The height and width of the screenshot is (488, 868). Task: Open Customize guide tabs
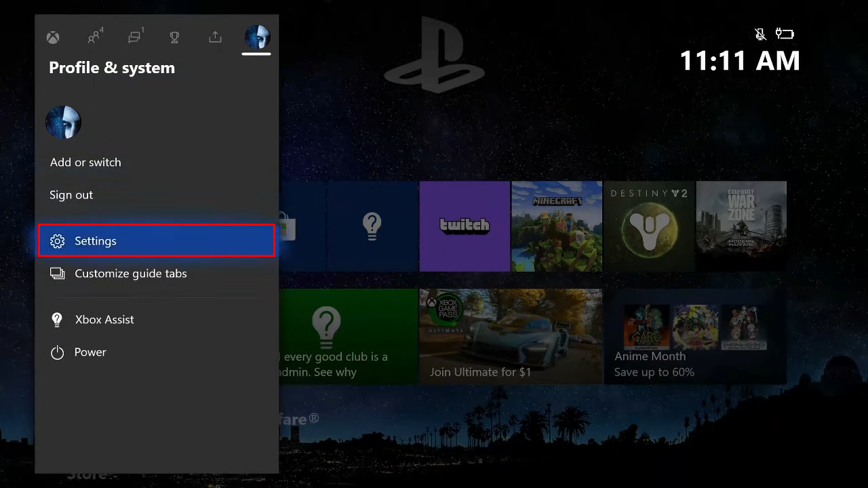[x=157, y=274]
